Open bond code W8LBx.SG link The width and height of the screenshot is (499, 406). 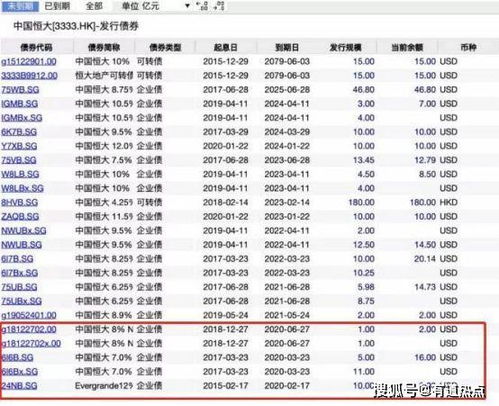click(22, 188)
